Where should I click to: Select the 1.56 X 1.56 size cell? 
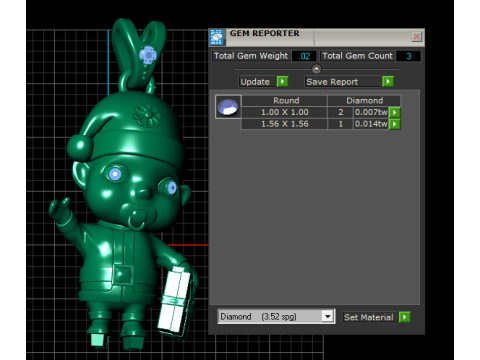tap(284, 124)
